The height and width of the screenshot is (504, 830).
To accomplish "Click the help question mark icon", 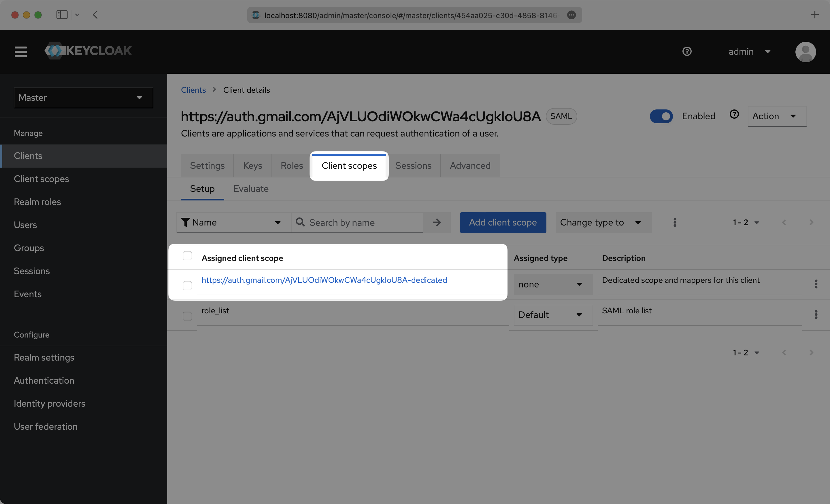I will (x=686, y=52).
